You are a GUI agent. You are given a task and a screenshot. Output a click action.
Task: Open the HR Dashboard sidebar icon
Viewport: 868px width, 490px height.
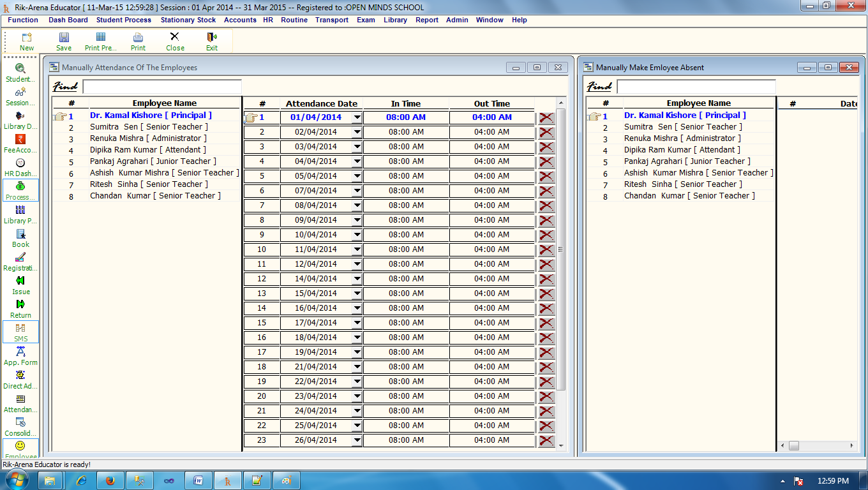20,167
